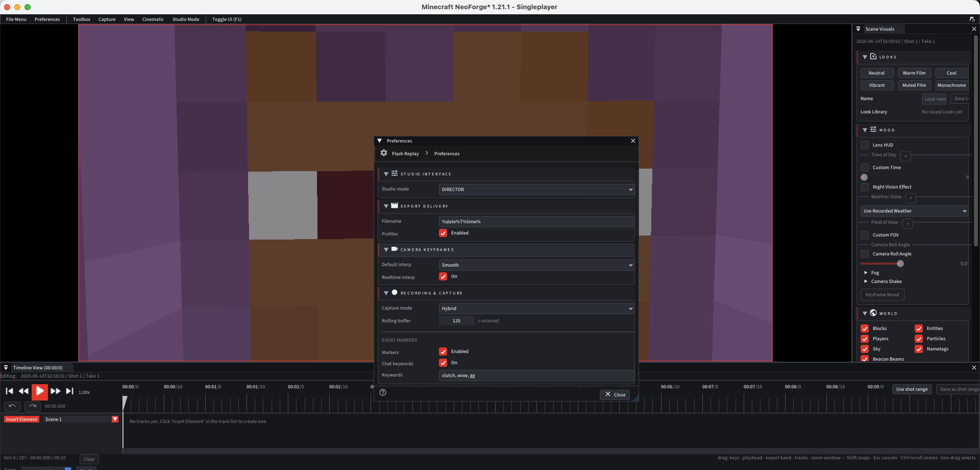The height and width of the screenshot is (470, 980).
Task: Open the Use Recorded Weather dropdown
Action: 914,211
